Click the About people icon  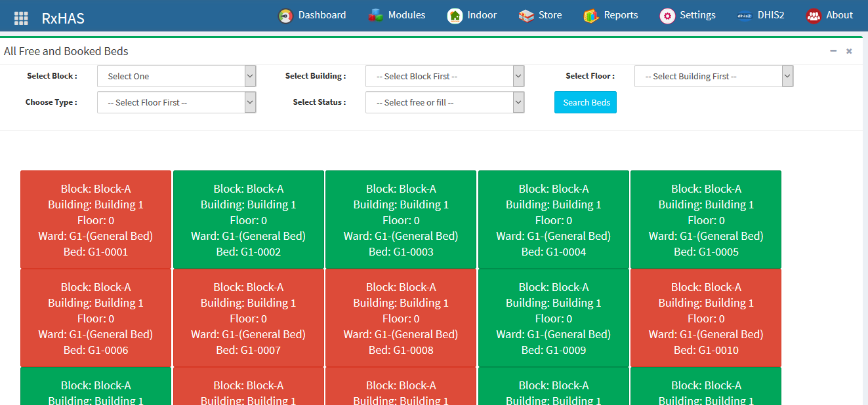click(x=814, y=16)
